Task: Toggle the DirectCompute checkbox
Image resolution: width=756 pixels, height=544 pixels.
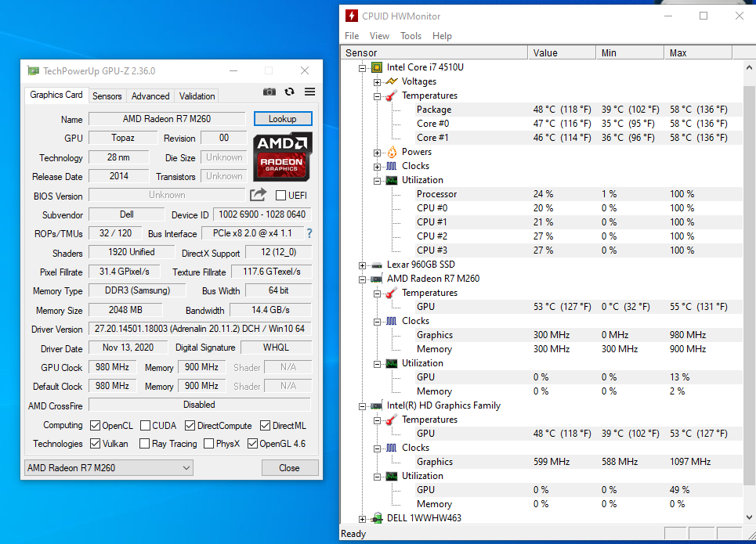Action: pyautogui.click(x=190, y=426)
